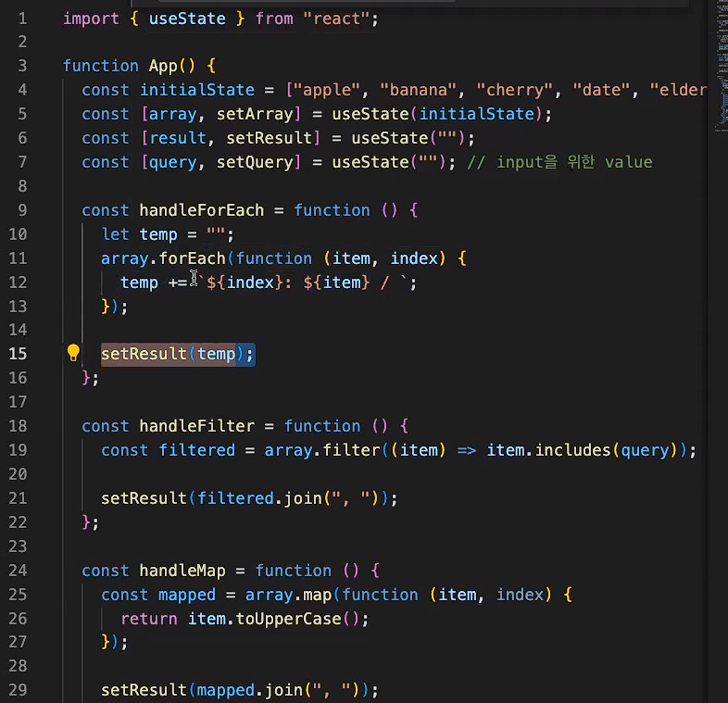
Task: Click 'setArray' on line 5
Action: (255, 114)
